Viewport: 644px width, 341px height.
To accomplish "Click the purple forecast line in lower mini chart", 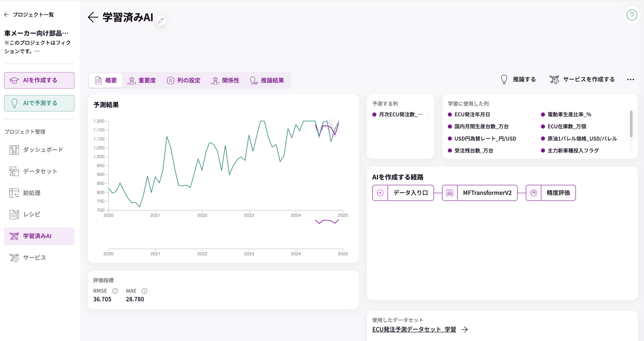I will coord(327,221).
